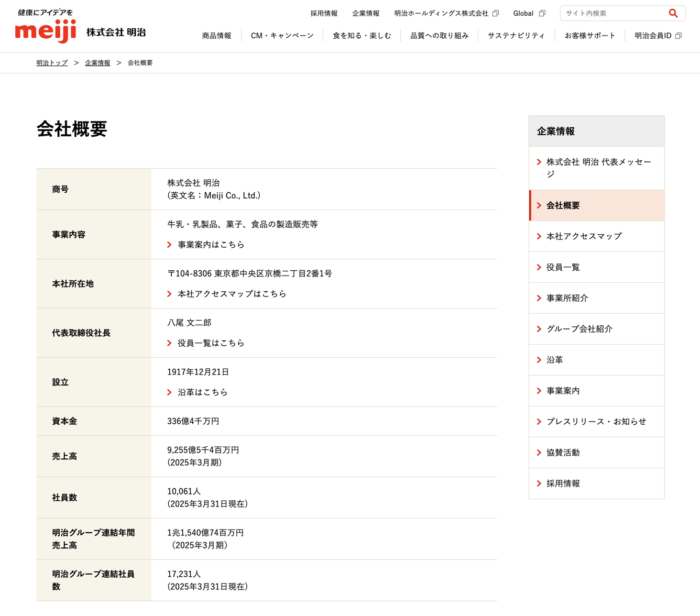Click the 会社概要 page heading
This screenshot has height=616, width=700.
click(x=72, y=129)
